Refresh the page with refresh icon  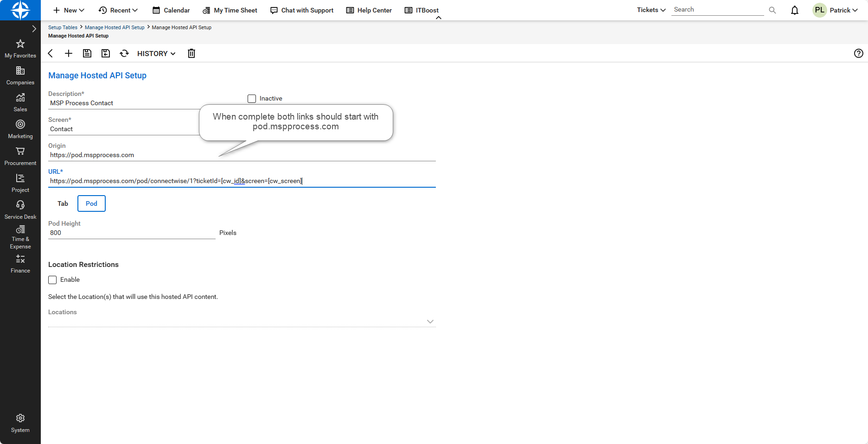tap(124, 53)
